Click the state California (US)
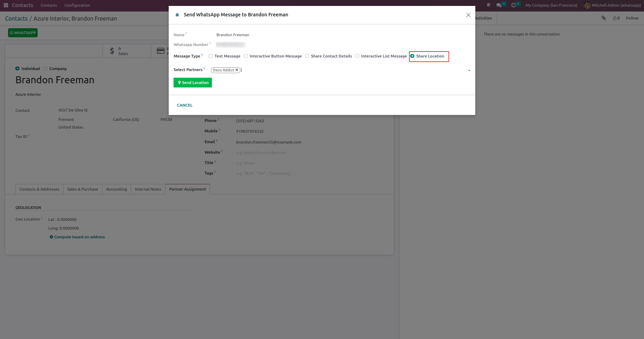Viewport: 644px width, 339px height. click(x=126, y=120)
